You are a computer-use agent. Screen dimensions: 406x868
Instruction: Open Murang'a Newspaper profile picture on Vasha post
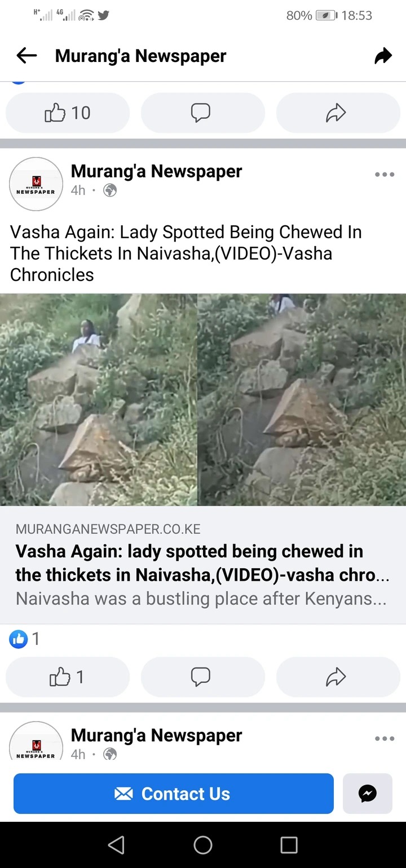(x=36, y=184)
